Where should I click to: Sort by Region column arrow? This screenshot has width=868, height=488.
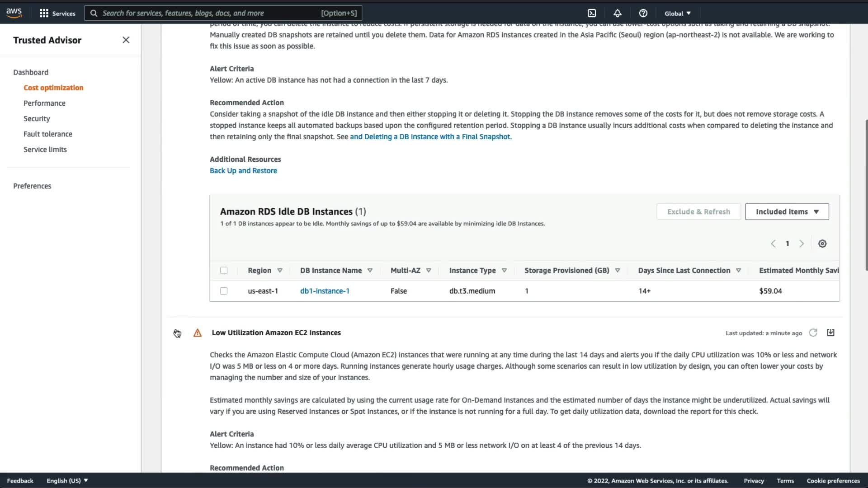tap(280, 270)
